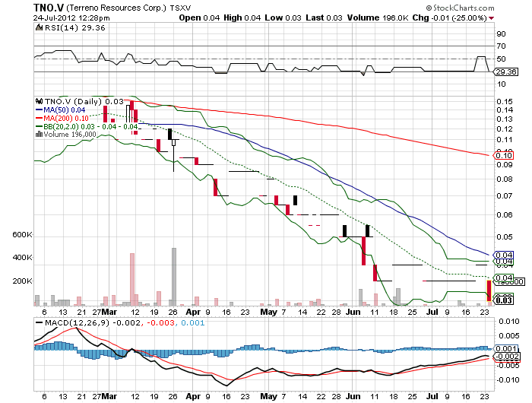Click the blue MA(50) line swatch in legend
532x403 pixels.
(x=40, y=110)
